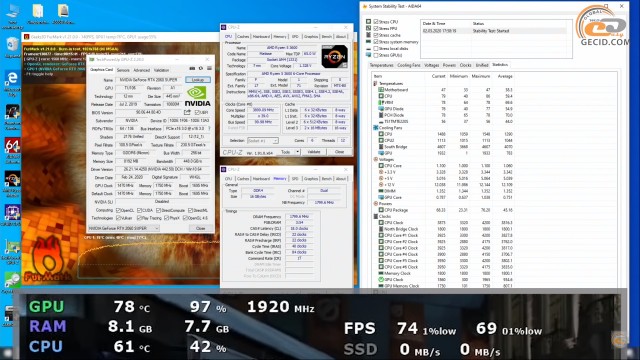The height and width of the screenshot is (360, 640).
Task: Click the FurMark title bar app icon
Action: (x=27, y=37)
